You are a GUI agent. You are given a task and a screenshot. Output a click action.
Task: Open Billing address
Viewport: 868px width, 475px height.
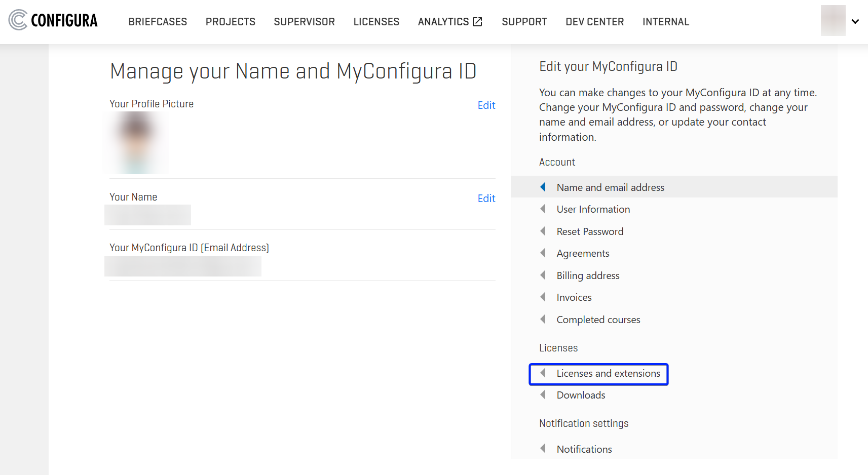point(588,275)
